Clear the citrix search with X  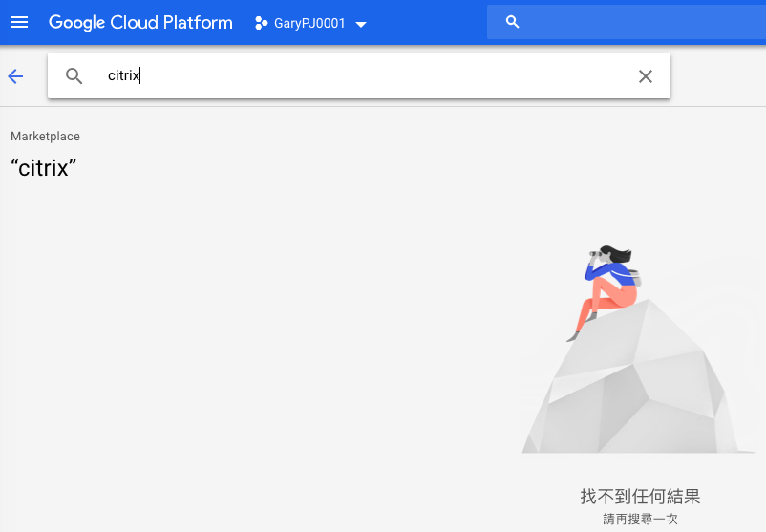pos(646,76)
